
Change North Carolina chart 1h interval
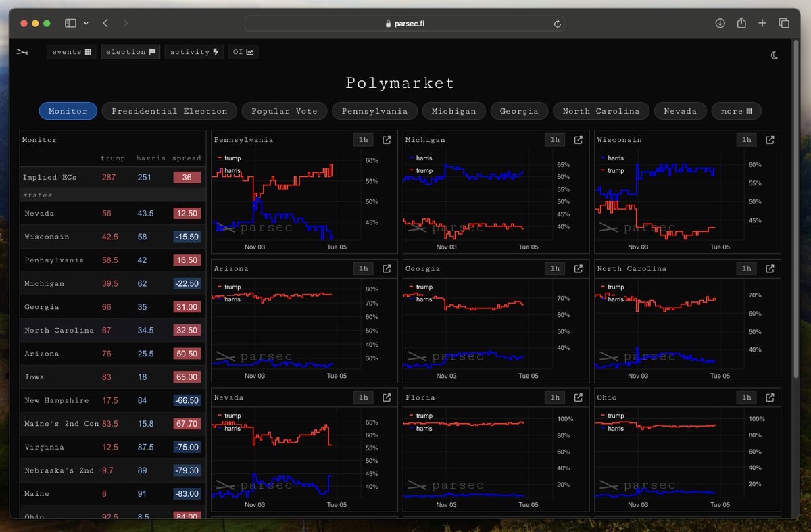click(x=747, y=268)
